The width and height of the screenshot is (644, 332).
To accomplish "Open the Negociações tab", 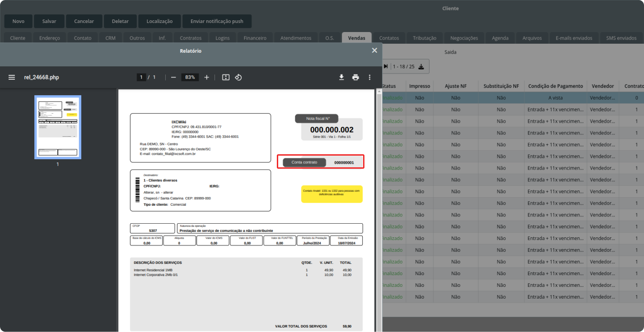I will click(464, 38).
